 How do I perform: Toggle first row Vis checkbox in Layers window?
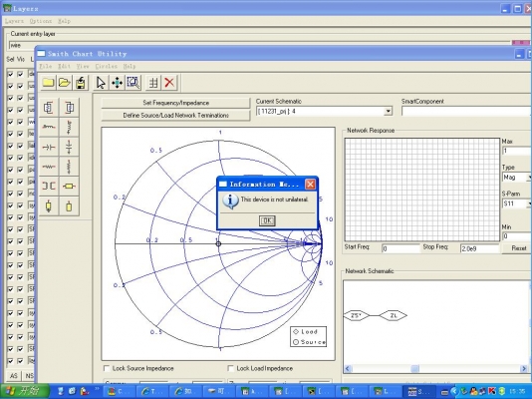tap(21, 74)
